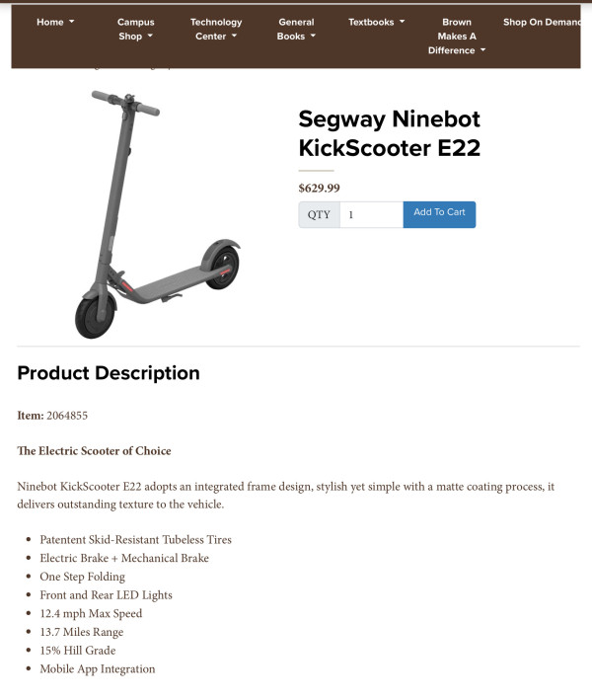
Task: Click the caret arrow beside Shop
Action: 150,36
